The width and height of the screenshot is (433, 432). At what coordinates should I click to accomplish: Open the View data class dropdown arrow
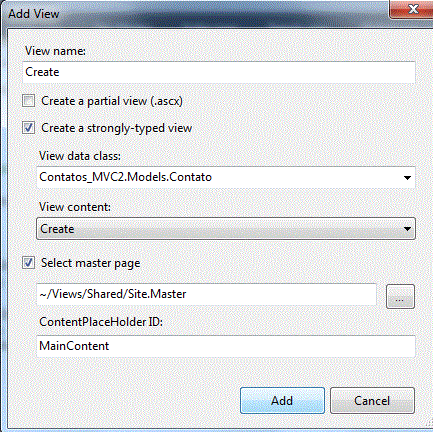(x=407, y=177)
